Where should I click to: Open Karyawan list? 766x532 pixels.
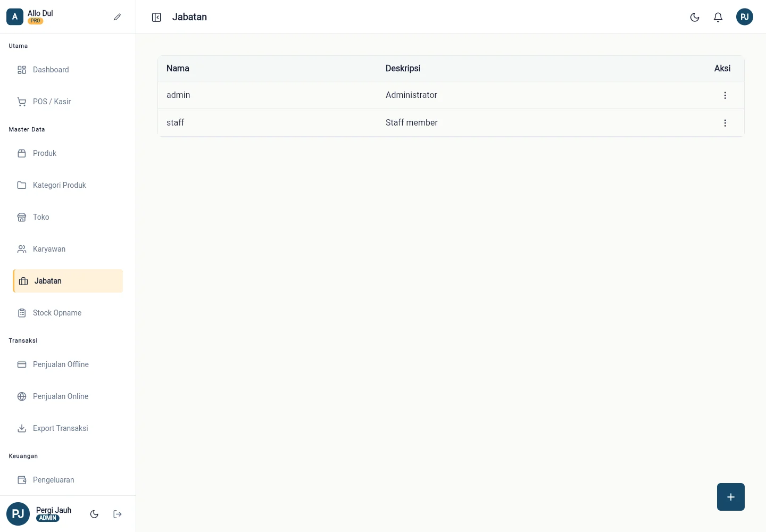[68, 249]
